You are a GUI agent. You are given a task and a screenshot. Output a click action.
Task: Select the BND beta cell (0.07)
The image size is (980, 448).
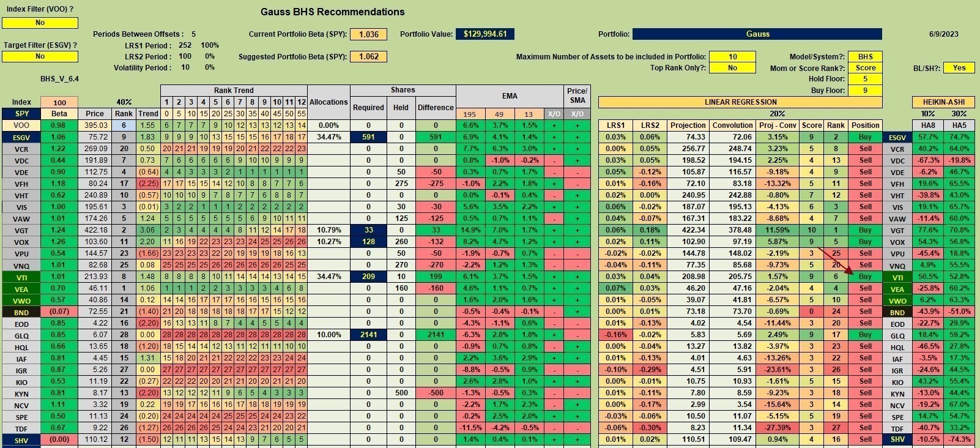[x=59, y=312]
